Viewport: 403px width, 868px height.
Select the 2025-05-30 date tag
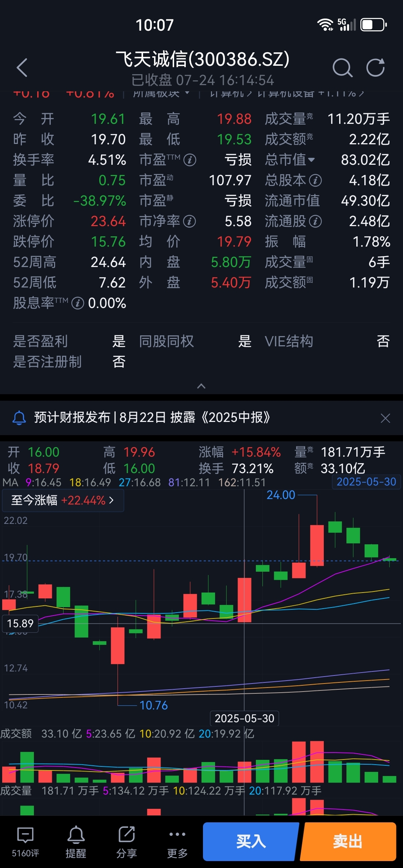[366, 482]
